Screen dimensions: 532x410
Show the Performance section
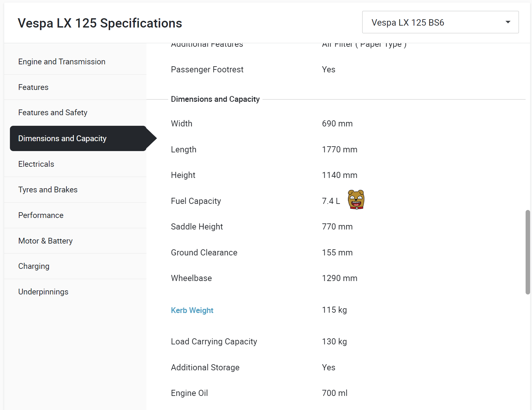75,215
